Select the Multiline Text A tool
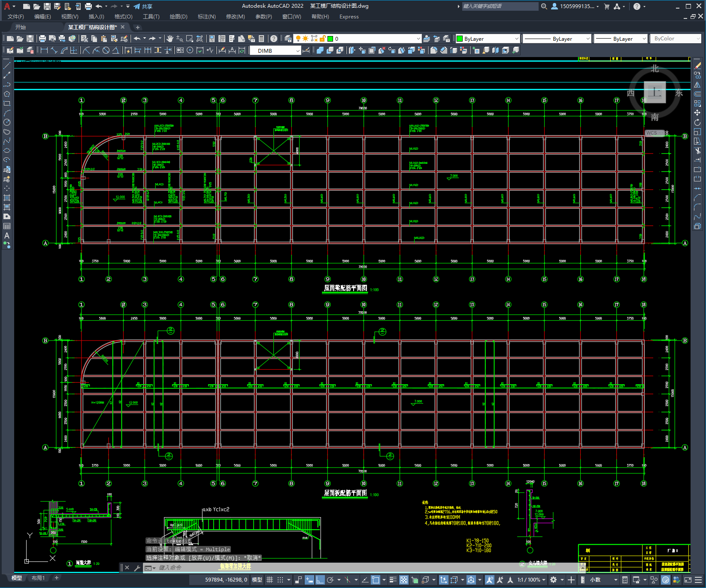Viewport: 706px width, 588px height. [x=7, y=235]
